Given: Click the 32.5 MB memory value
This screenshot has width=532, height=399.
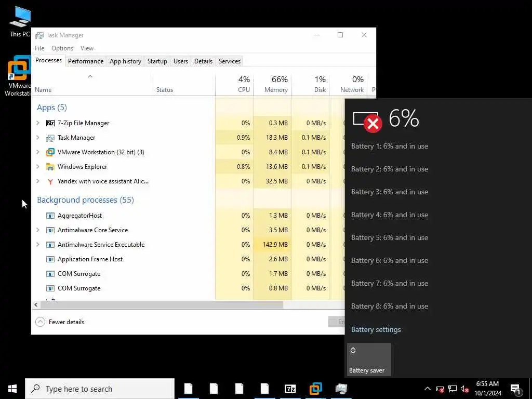Looking at the screenshot, I should pos(276,181).
